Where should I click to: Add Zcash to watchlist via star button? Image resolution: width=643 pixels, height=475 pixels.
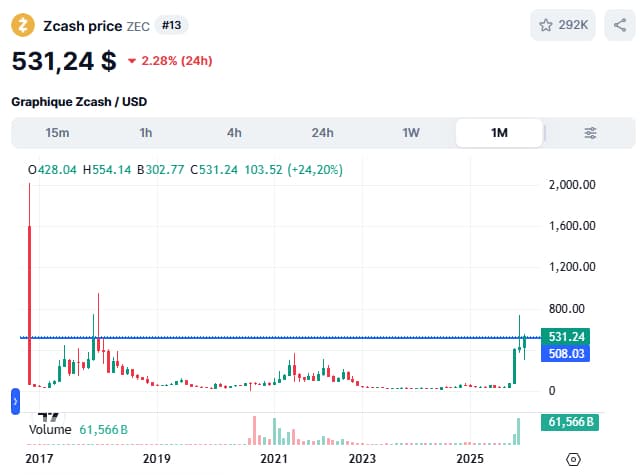tap(563, 25)
